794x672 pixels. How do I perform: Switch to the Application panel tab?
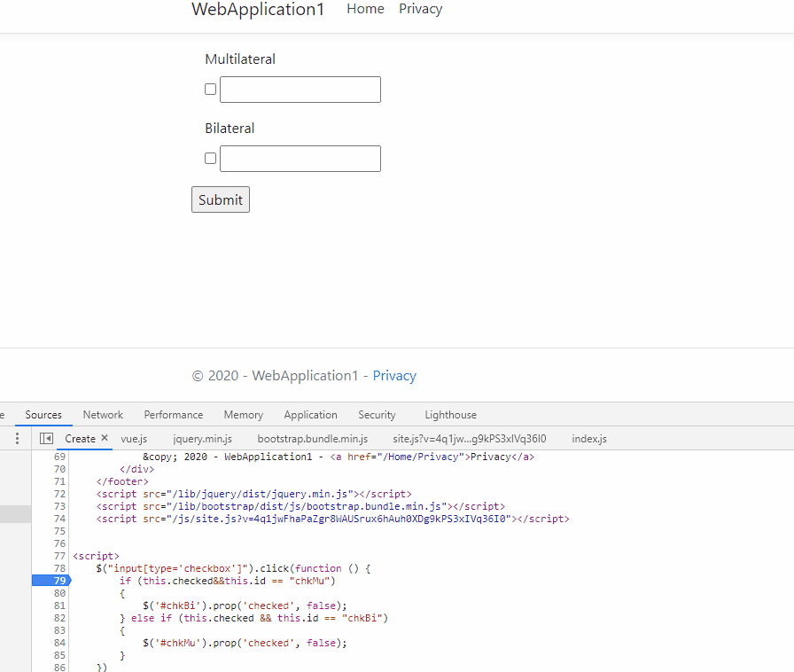[x=310, y=415]
